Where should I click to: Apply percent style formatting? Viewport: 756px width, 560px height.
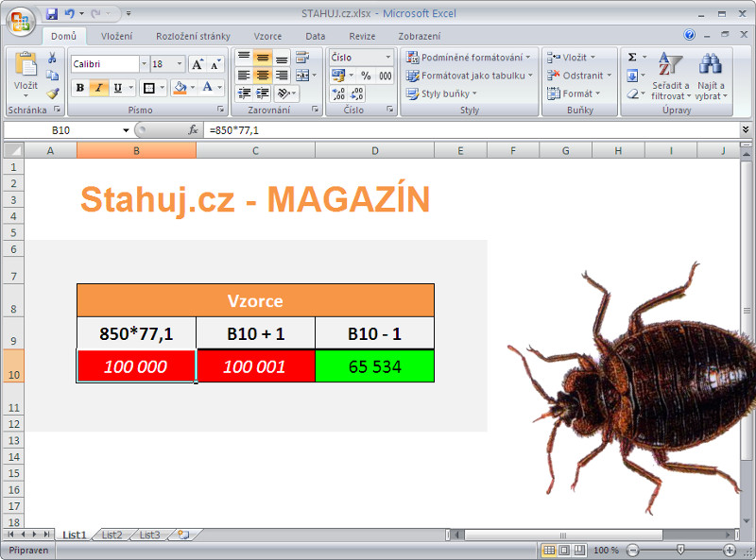366,76
